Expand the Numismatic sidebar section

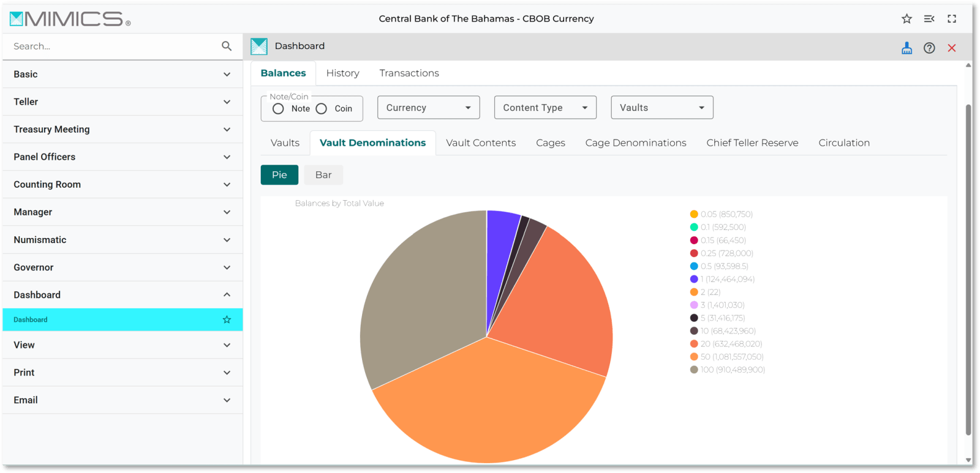tap(123, 240)
